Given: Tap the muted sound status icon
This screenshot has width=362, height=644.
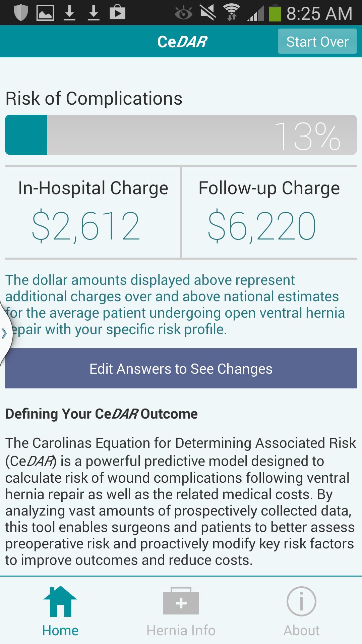Looking at the screenshot, I should click(208, 13).
